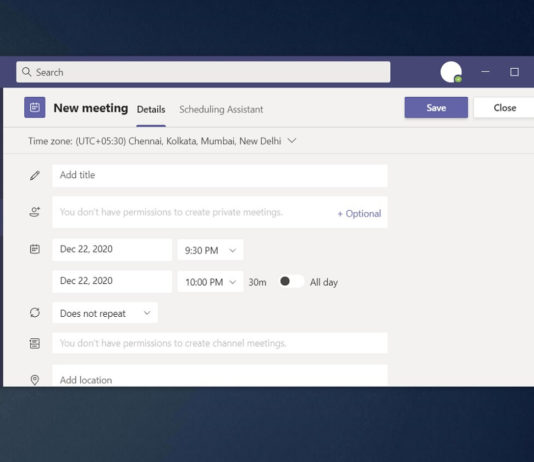Open the Does not repeat dropdown

[x=105, y=313]
